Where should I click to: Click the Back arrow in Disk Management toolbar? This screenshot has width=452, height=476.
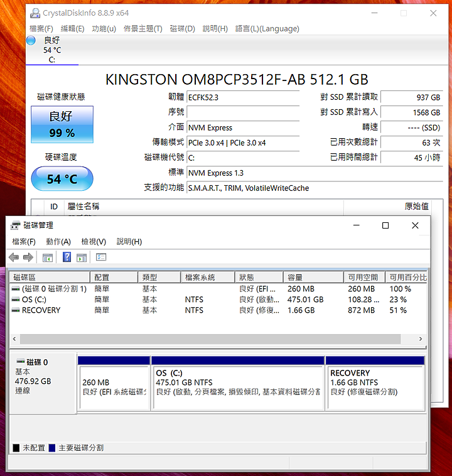(x=14, y=257)
